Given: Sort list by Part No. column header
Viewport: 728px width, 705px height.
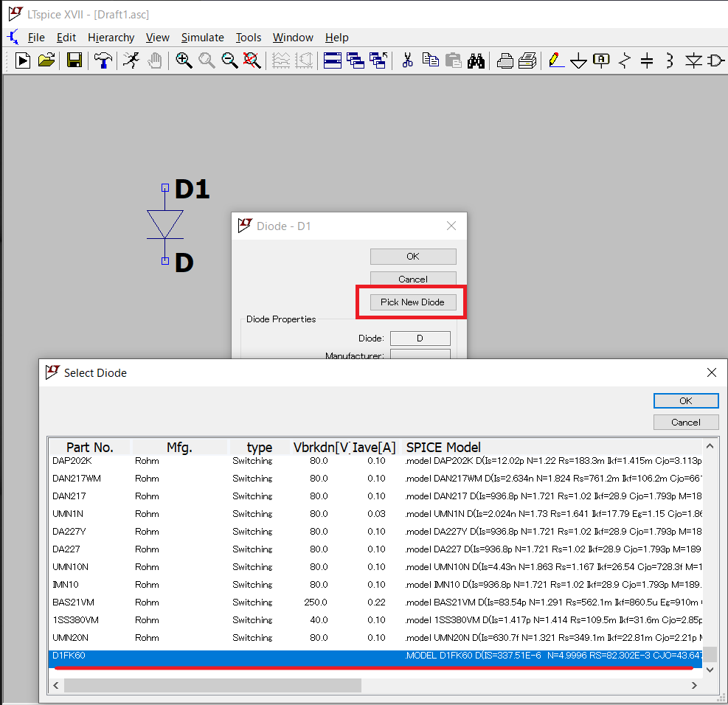Looking at the screenshot, I should 90,447.
